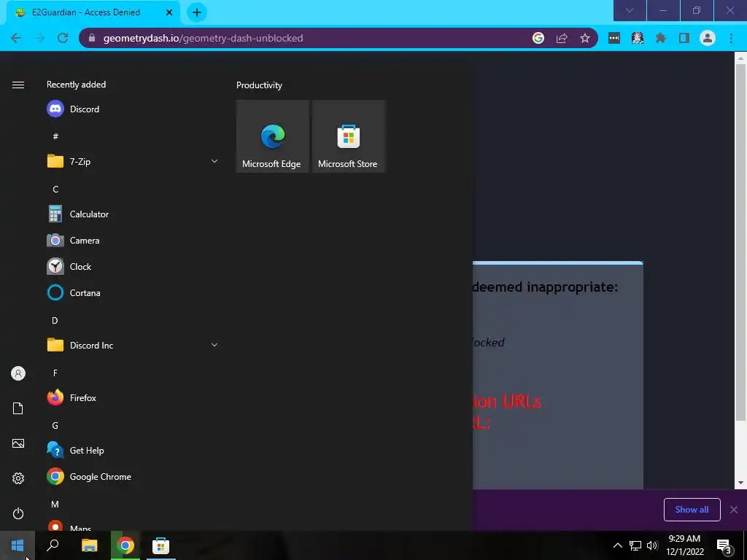Open File Explorer from the taskbar
This screenshot has width=747, height=560.
tap(89, 545)
